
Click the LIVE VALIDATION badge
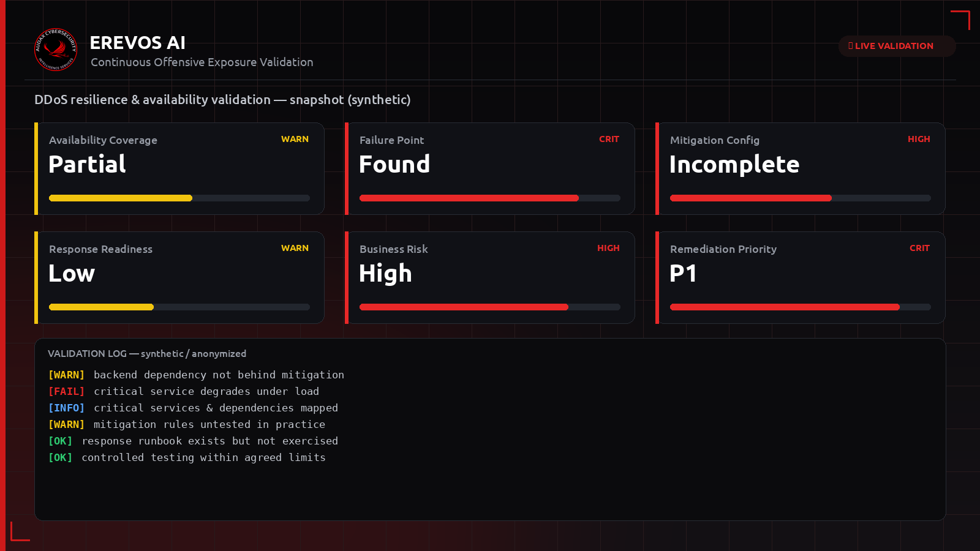pos(897,46)
